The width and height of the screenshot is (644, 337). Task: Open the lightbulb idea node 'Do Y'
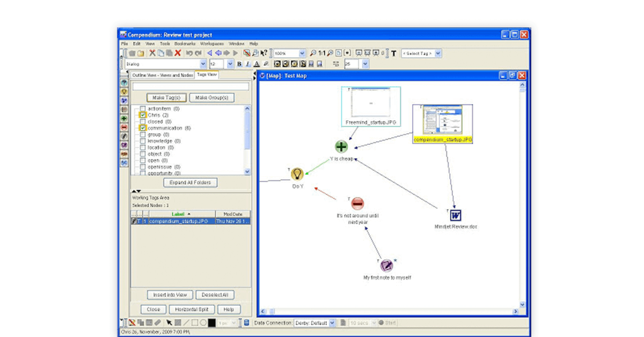tap(297, 173)
